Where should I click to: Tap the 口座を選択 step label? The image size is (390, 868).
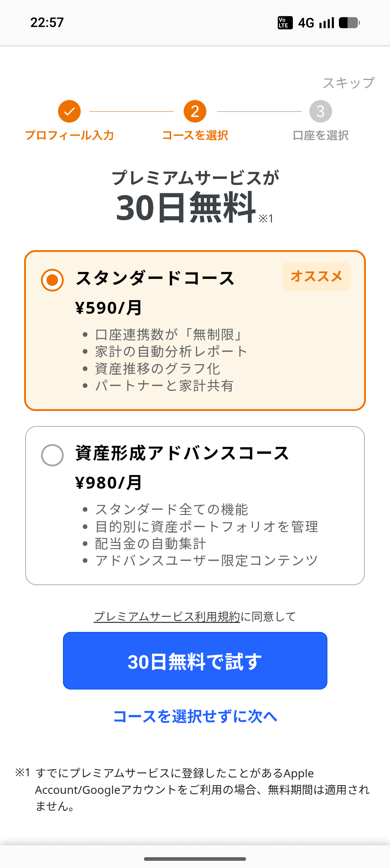coord(321,135)
